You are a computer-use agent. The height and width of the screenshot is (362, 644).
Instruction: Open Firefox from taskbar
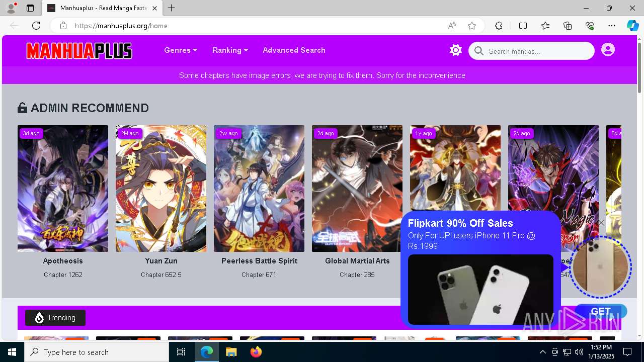coord(256,352)
